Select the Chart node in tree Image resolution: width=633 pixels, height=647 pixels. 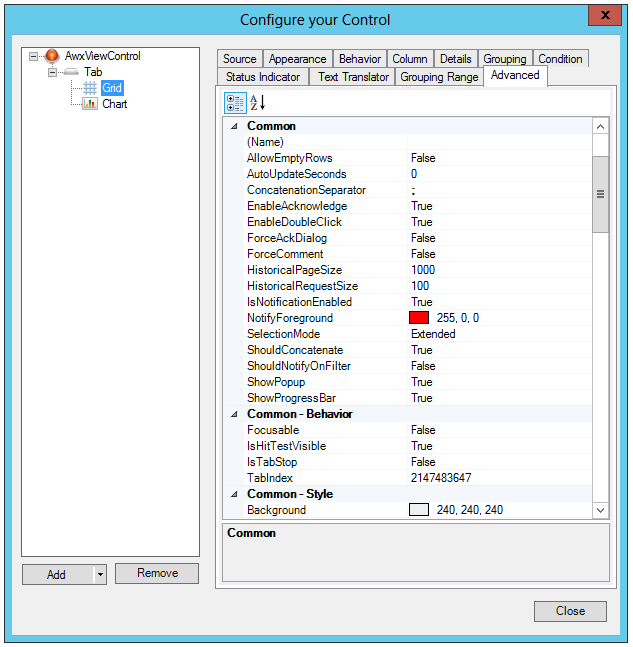tap(114, 104)
